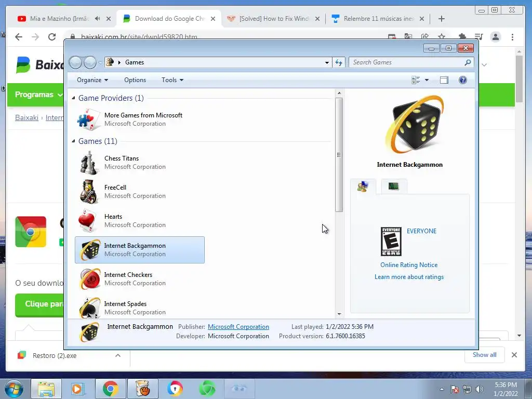Viewport: 532px width, 399px height.
Task: Collapse the Game Providers group
Action: click(x=73, y=98)
